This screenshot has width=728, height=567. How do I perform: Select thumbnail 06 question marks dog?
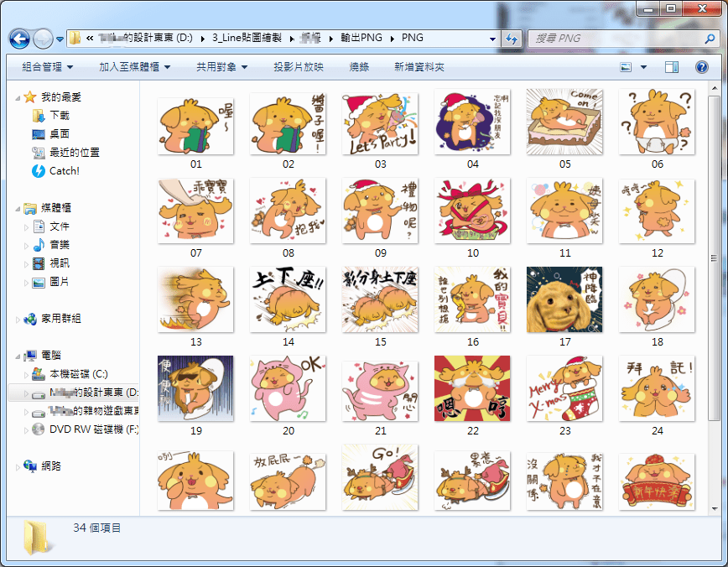click(x=657, y=122)
